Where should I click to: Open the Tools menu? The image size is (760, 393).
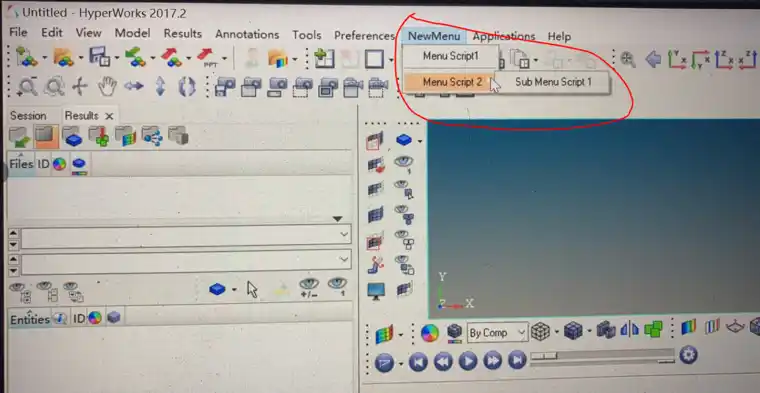point(306,35)
